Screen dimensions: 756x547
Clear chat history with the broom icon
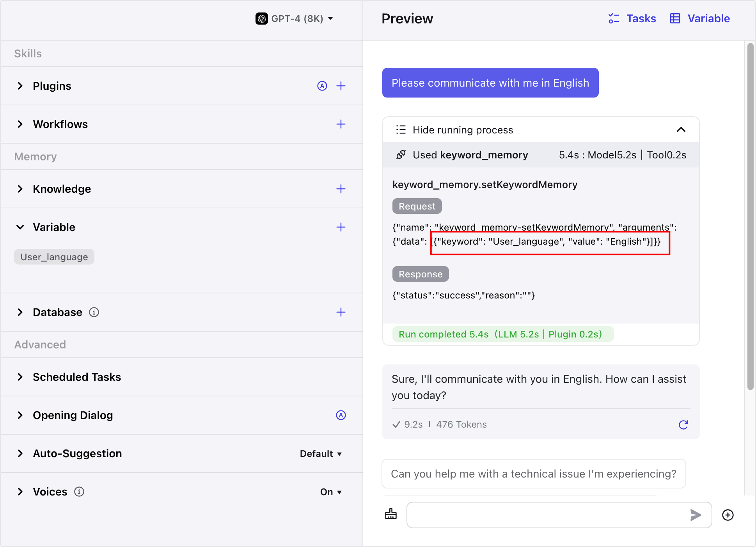[391, 515]
